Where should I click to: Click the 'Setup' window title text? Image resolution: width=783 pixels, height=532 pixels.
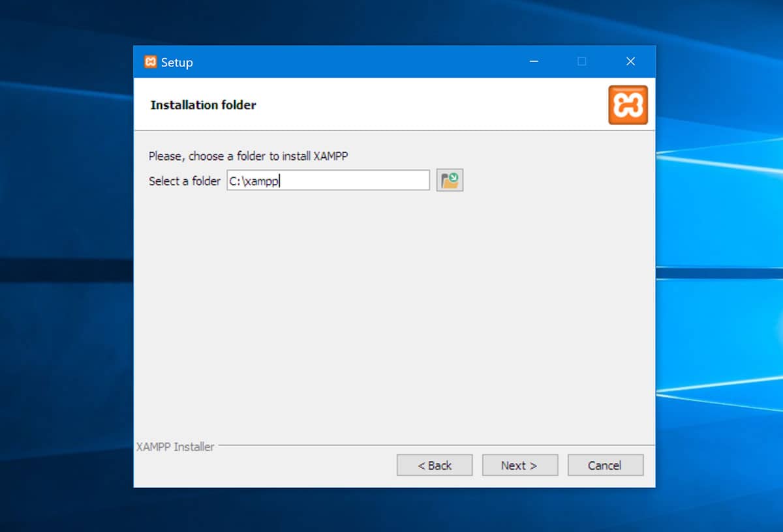pos(177,63)
